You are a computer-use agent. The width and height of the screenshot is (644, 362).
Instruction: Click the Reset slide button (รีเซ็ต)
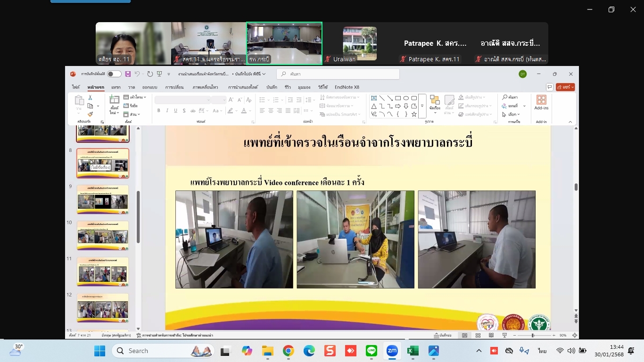pos(131,106)
